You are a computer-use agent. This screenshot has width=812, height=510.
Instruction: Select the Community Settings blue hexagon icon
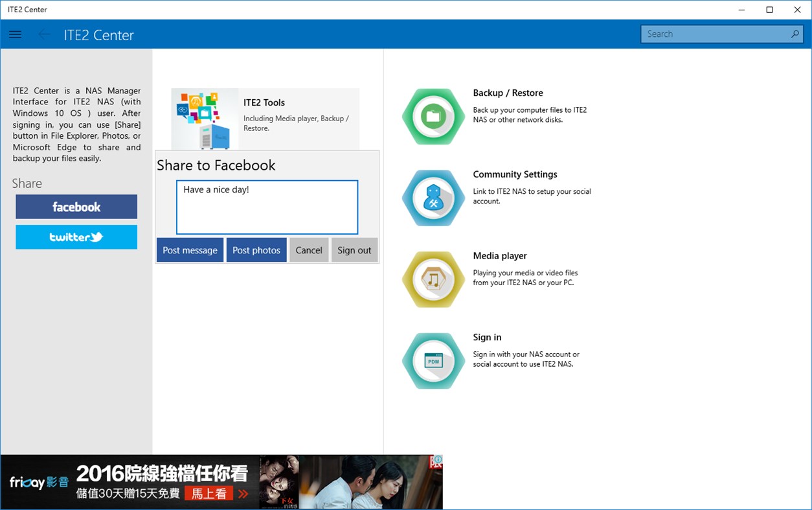click(x=433, y=198)
